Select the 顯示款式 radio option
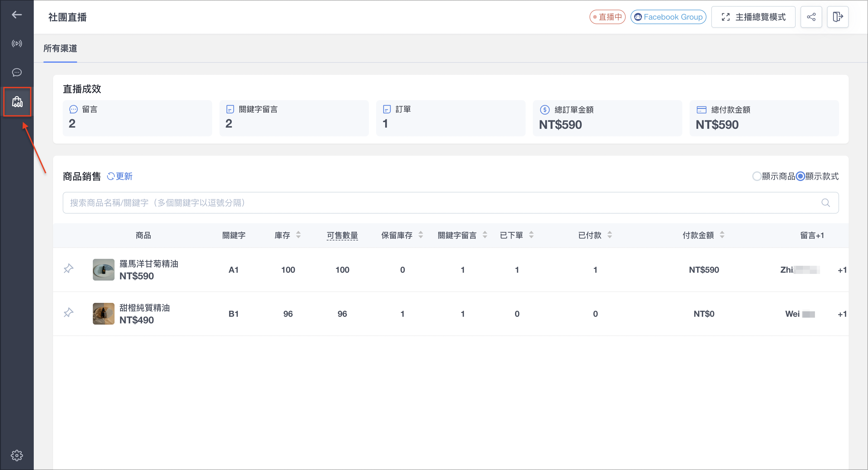The width and height of the screenshot is (868, 470). 800,176
